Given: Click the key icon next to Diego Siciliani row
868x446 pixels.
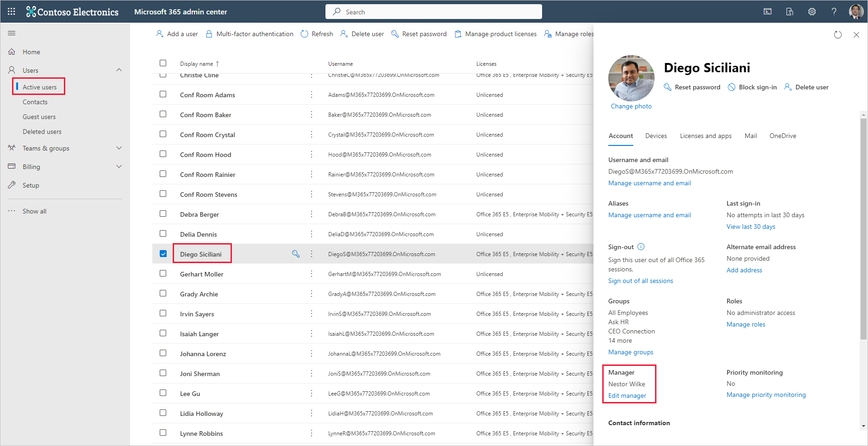Looking at the screenshot, I should (x=295, y=254).
